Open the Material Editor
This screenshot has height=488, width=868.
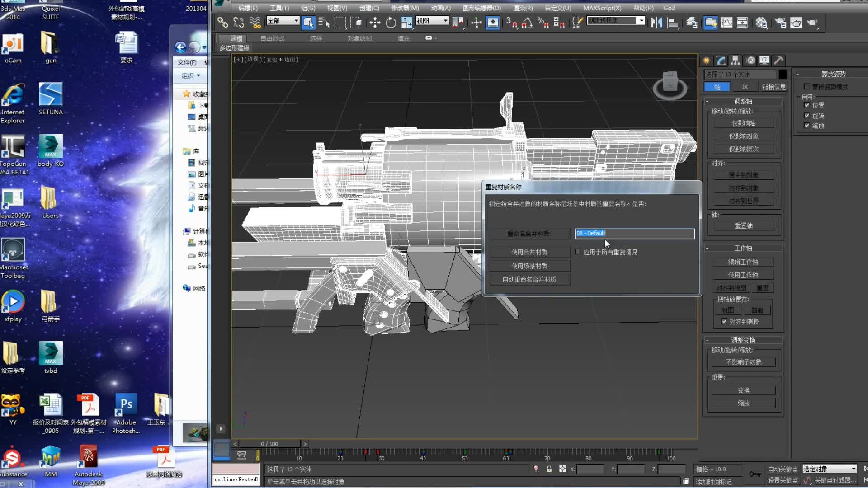pos(762,23)
